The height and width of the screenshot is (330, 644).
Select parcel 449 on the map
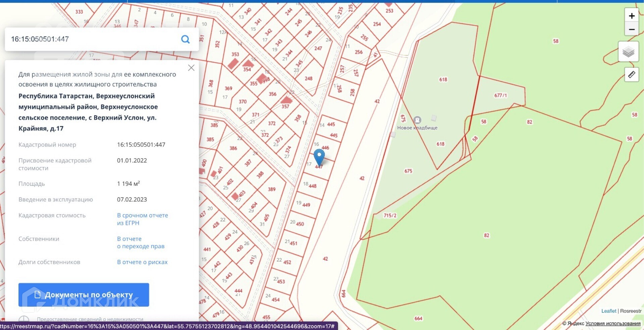click(306, 205)
